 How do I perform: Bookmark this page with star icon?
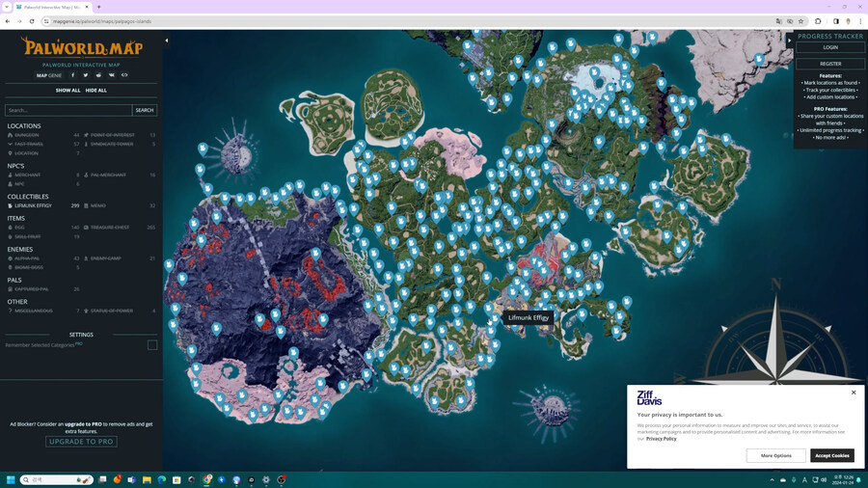click(x=800, y=21)
